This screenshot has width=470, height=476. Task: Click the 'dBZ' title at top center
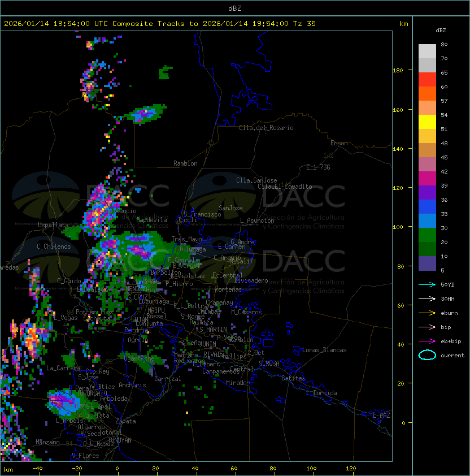point(235,8)
